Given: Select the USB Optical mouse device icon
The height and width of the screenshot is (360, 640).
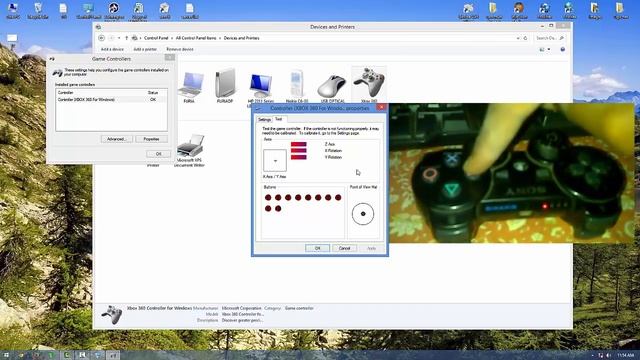Looking at the screenshot, I should coord(332,87).
